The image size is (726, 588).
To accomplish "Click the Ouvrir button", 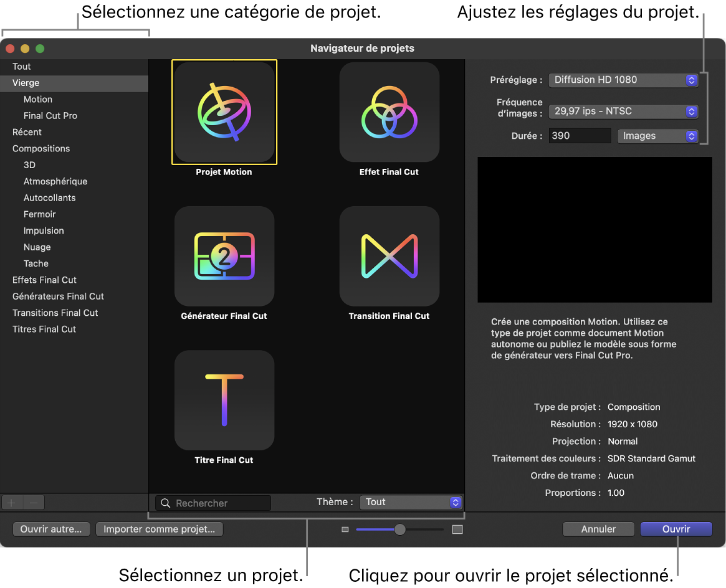I will [676, 529].
